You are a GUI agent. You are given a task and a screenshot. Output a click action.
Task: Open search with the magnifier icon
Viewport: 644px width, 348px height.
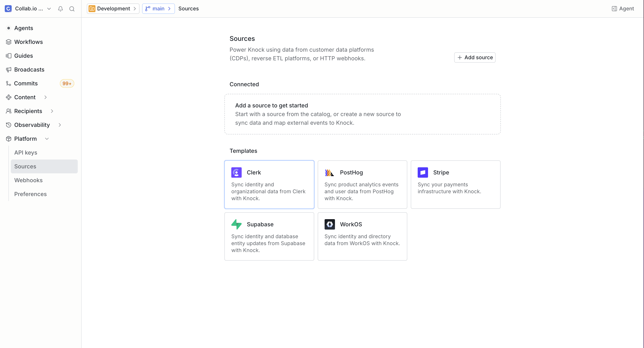click(x=72, y=8)
